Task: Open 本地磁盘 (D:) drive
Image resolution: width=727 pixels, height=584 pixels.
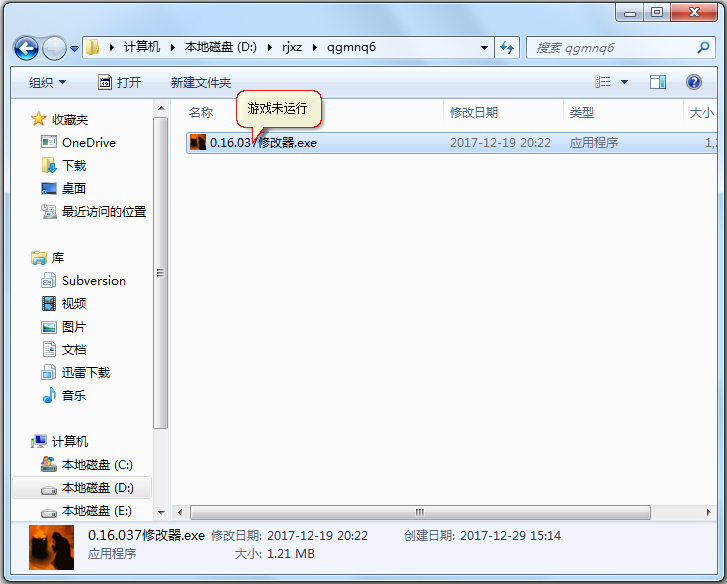Action: click(x=98, y=488)
